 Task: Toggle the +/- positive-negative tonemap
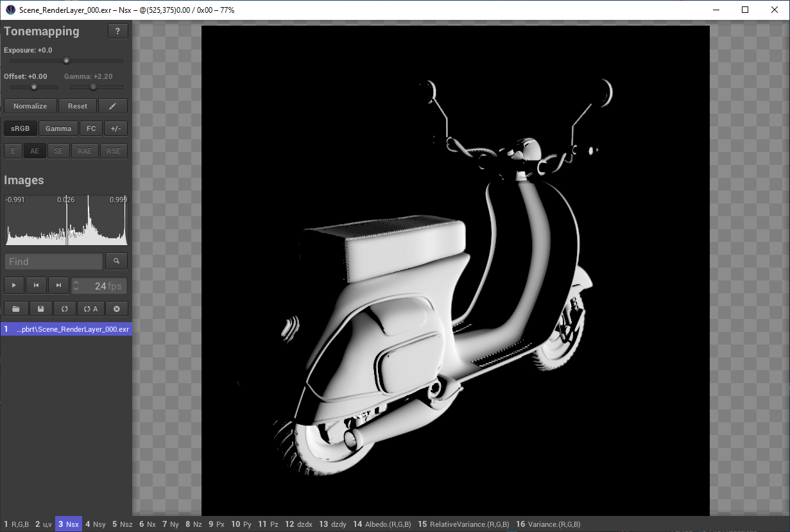[116, 128]
